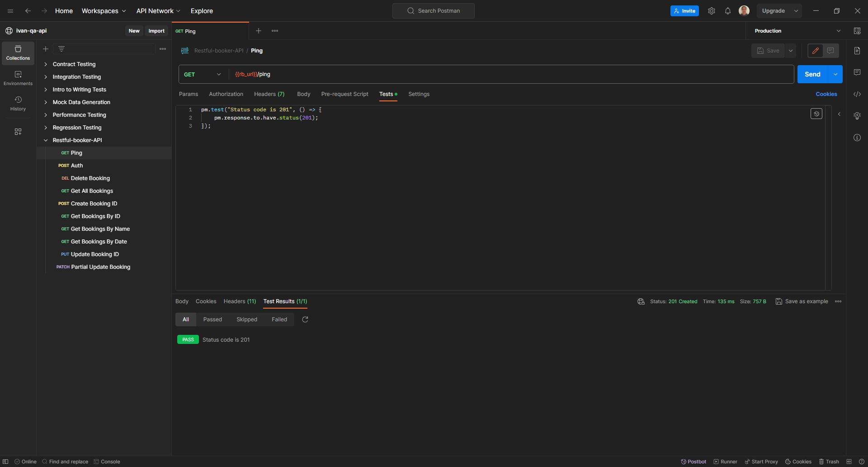The width and height of the screenshot is (868, 467).
Task: Show only Passed test results
Action: point(212,319)
